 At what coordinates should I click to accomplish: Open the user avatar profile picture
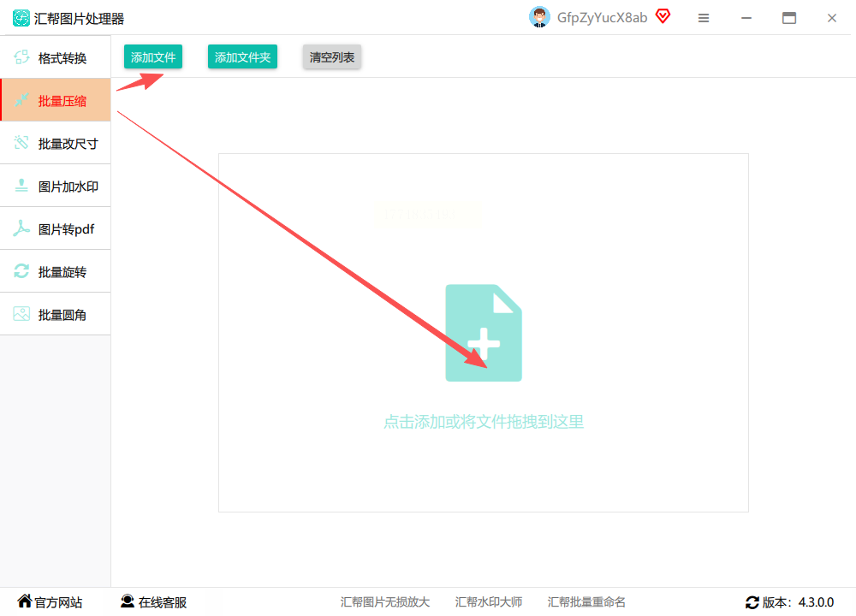(539, 17)
